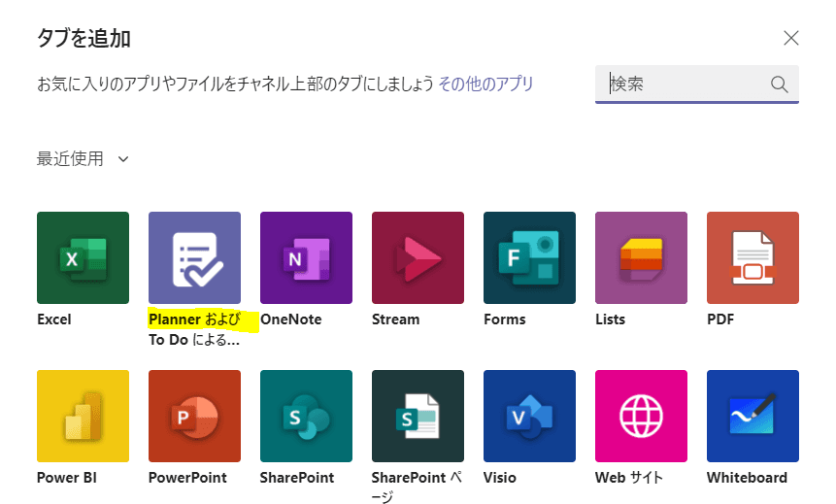Select the Lists app icon

coord(641,257)
